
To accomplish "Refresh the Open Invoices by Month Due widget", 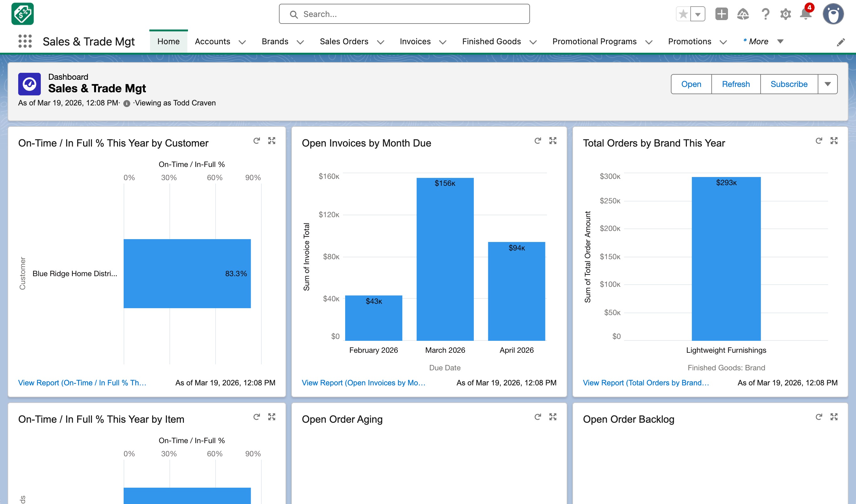I will tap(538, 141).
